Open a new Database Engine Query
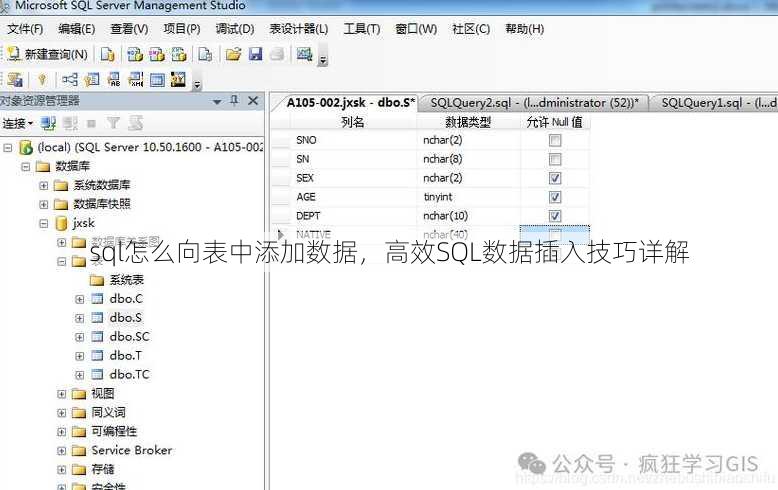Image resolution: width=778 pixels, height=490 pixels. pos(108,54)
